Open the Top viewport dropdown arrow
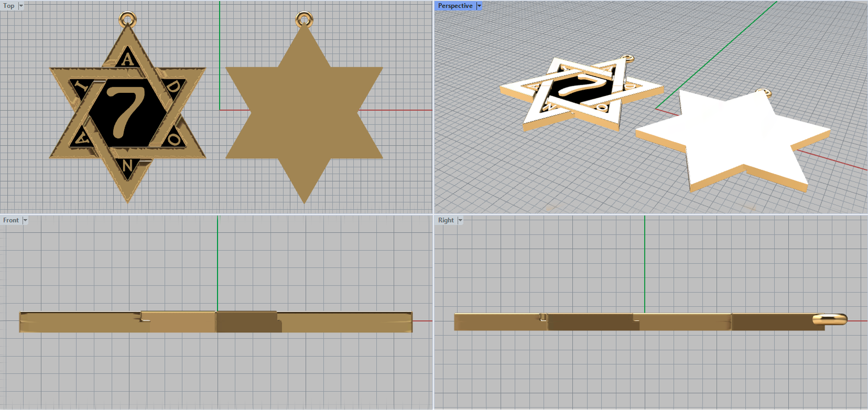The image size is (868, 419). tap(21, 6)
